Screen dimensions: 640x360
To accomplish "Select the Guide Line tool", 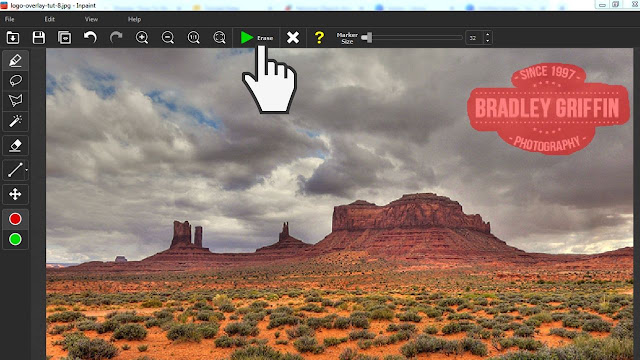I will (x=15, y=170).
